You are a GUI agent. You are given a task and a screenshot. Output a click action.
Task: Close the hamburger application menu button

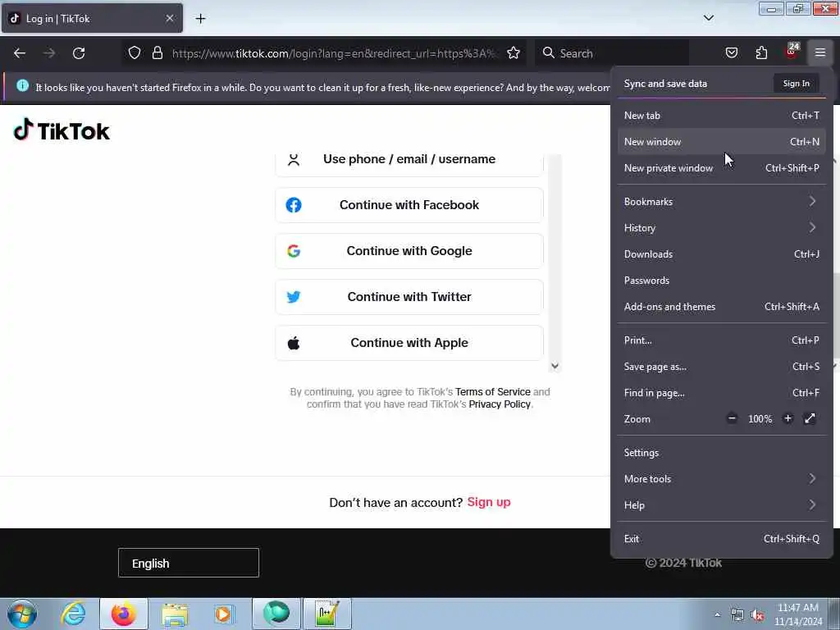point(819,52)
